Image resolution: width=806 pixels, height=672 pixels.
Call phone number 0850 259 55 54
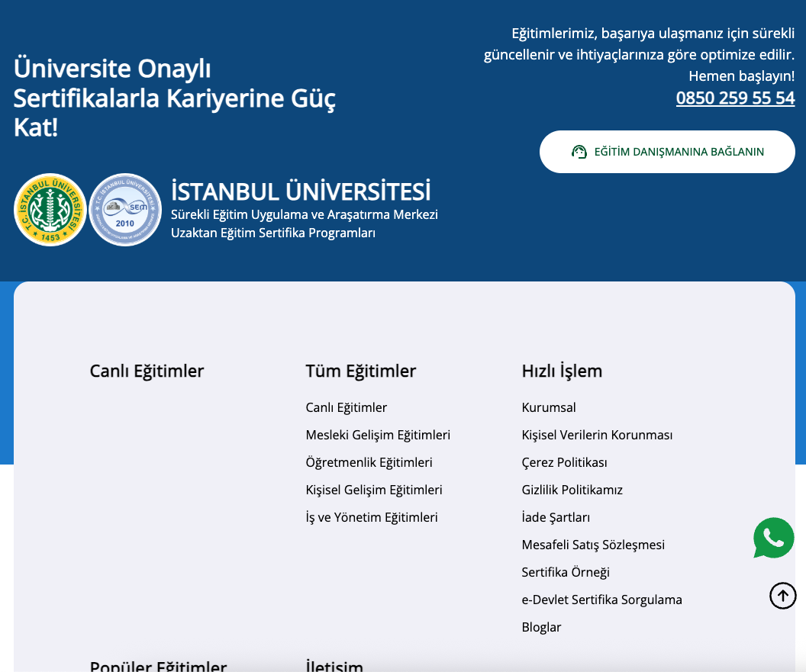[735, 98]
